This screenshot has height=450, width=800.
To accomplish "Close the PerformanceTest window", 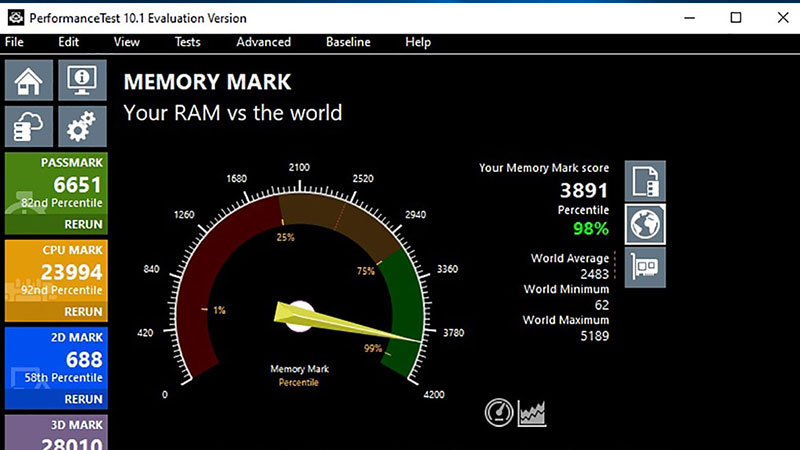I will click(x=783, y=18).
